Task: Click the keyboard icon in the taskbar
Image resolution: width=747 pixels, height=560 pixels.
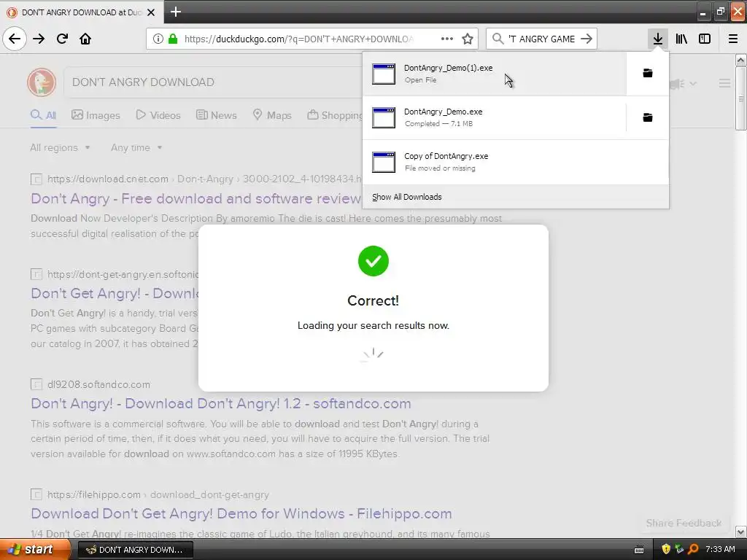Action: click(639, 550)
